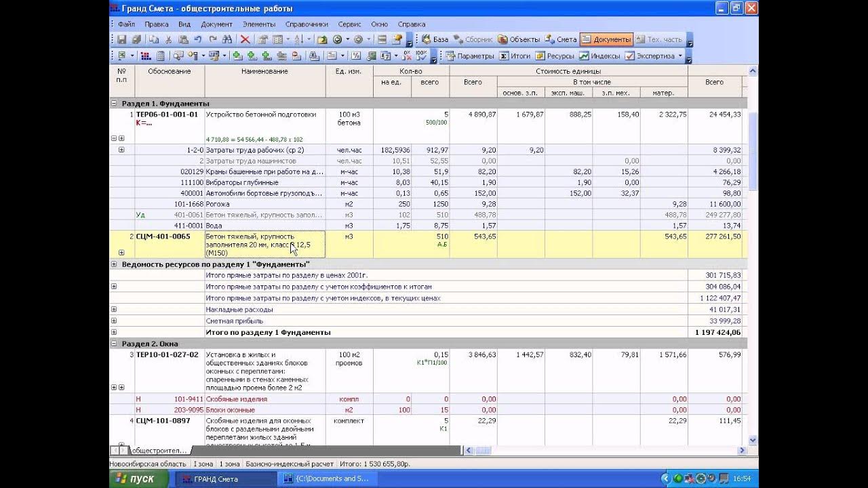Viewport: 868px width, 488px height.
Task: Click the Save diskette icon
Action: click(122, 39)
